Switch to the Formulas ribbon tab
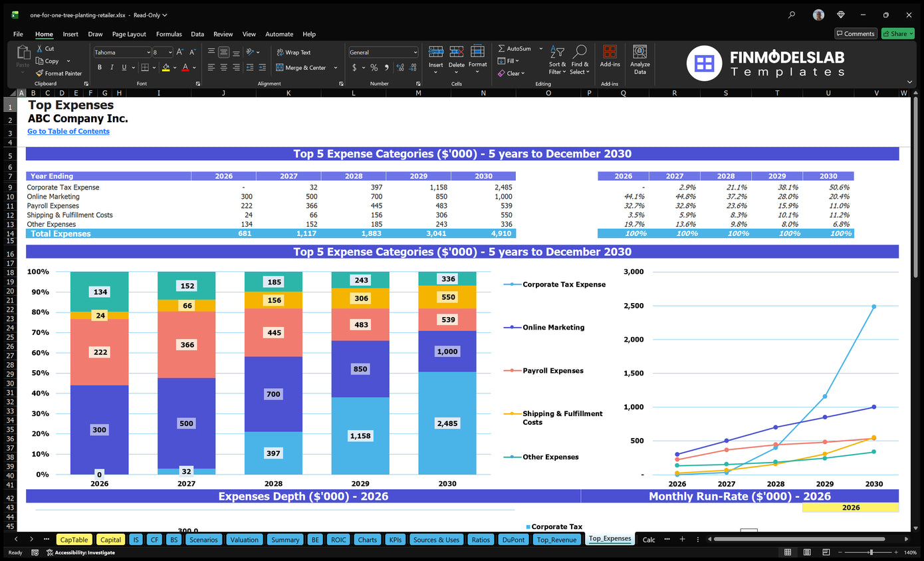 point(169,34)
